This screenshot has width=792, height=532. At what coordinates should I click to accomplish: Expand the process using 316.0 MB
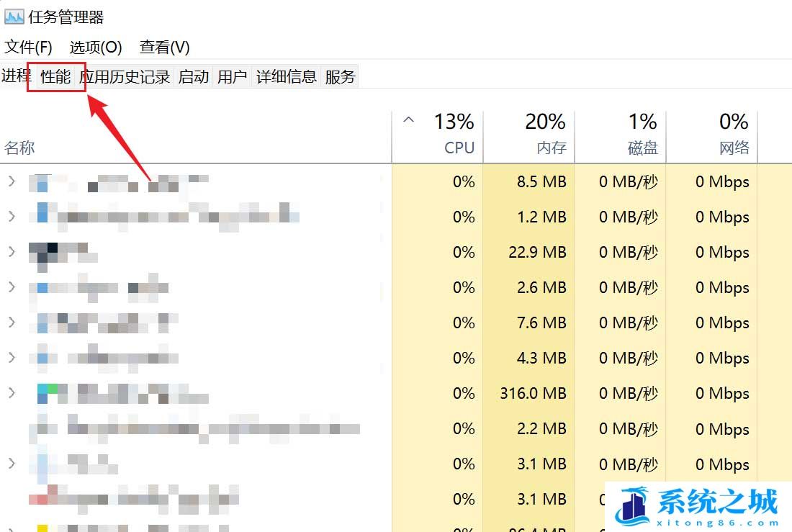pyautogui.click(x=12, y=393)
